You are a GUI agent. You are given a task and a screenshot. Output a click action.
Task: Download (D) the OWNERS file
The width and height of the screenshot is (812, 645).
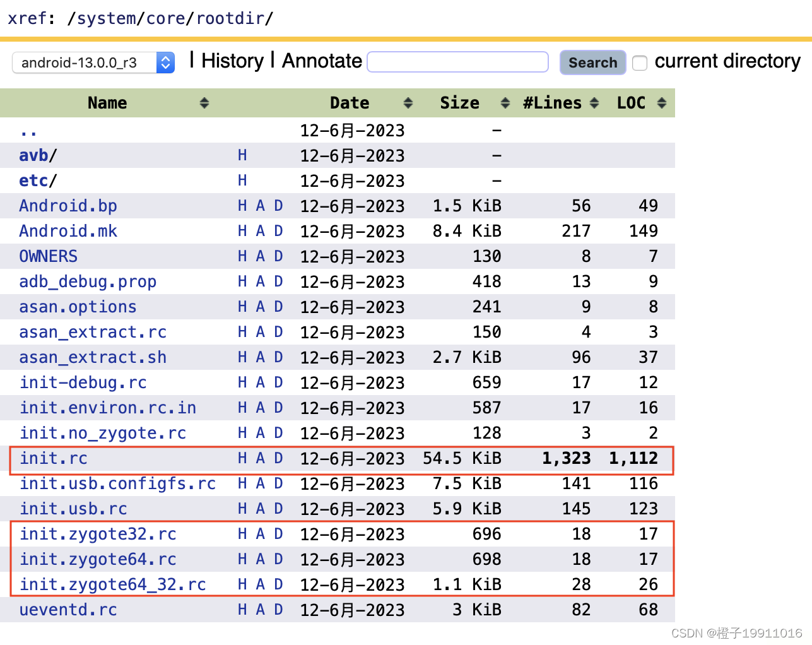pyautogui.click(x=278, y=256)
